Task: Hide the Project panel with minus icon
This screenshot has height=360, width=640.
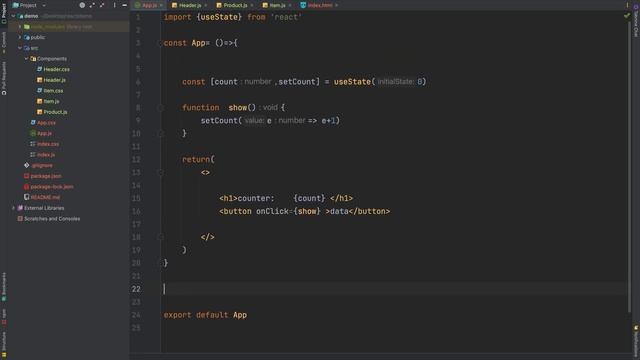Action: pos(124,5)
